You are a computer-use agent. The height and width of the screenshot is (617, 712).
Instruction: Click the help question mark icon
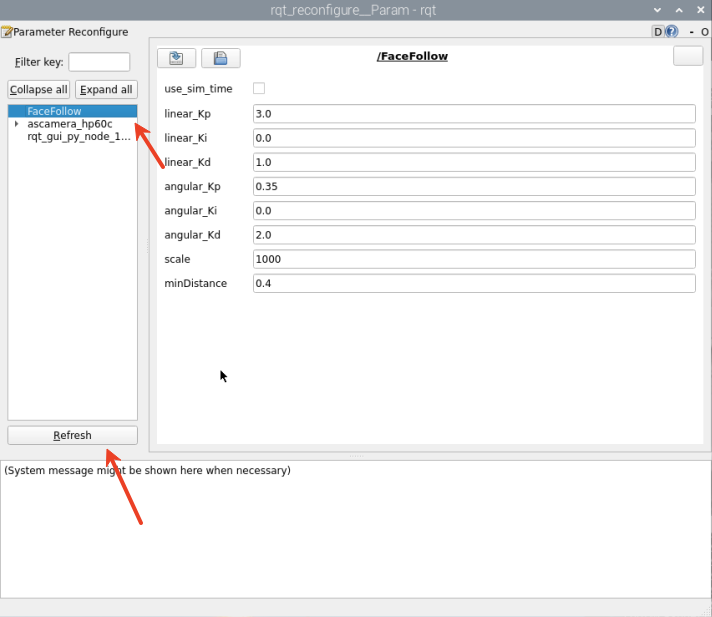pyautogui.click(x=672, y=32)
